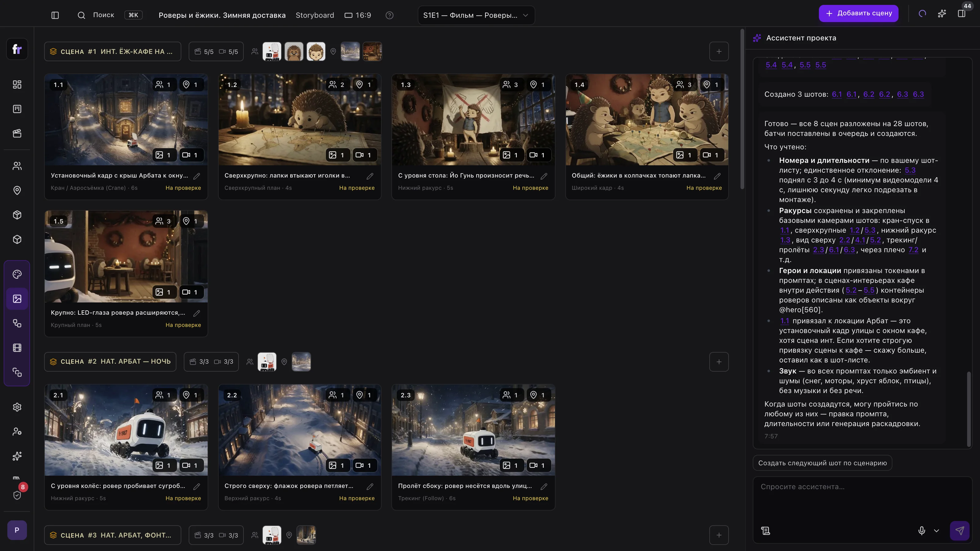Open the clapperboard icon in sidebar
Image resolution: width=980 pixels, height=551 pixels.
(17, 133)
